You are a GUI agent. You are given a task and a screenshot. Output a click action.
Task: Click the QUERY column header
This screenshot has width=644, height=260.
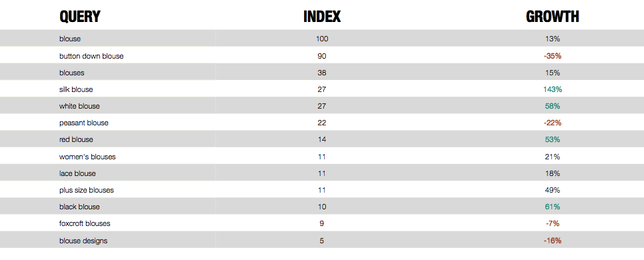click(x=80, y=17)
